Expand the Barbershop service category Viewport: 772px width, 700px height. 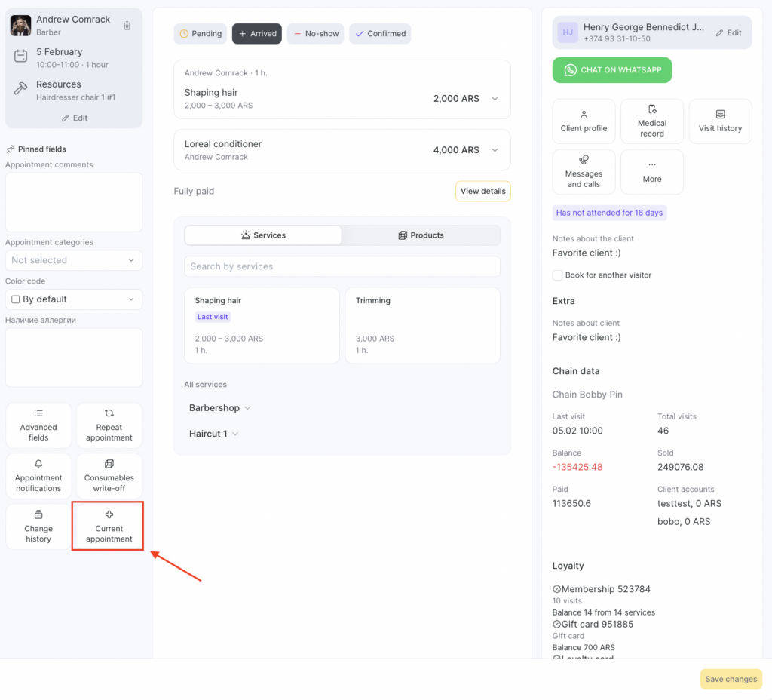(x=219, y=408)
